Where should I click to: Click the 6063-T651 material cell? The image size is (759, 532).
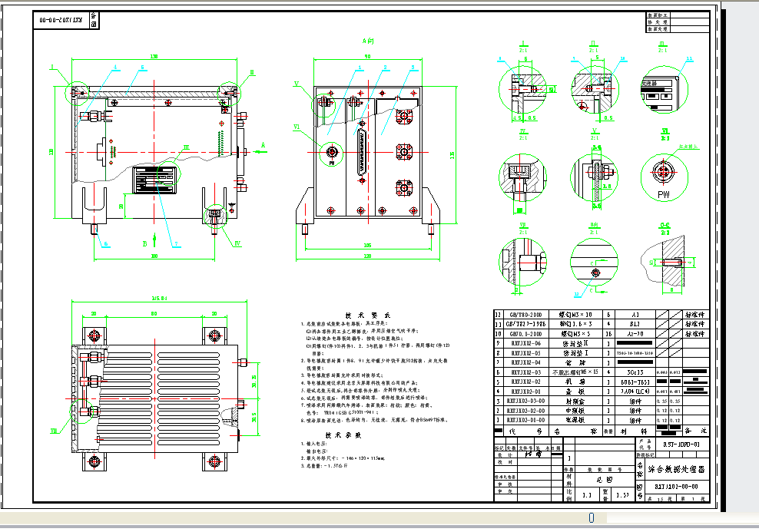[x=635, y=382]
